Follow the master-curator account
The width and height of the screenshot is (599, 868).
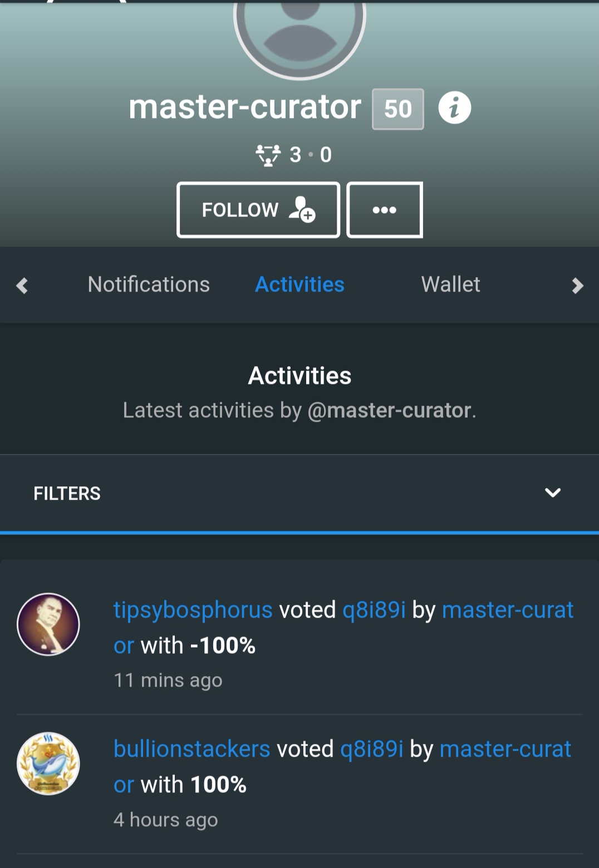click(x=258, y=210)
